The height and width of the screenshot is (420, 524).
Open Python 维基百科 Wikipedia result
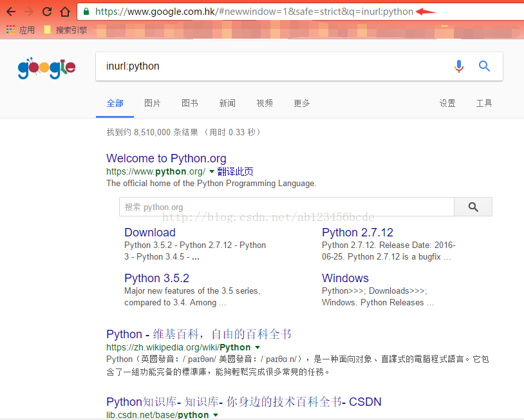(199, 334)
